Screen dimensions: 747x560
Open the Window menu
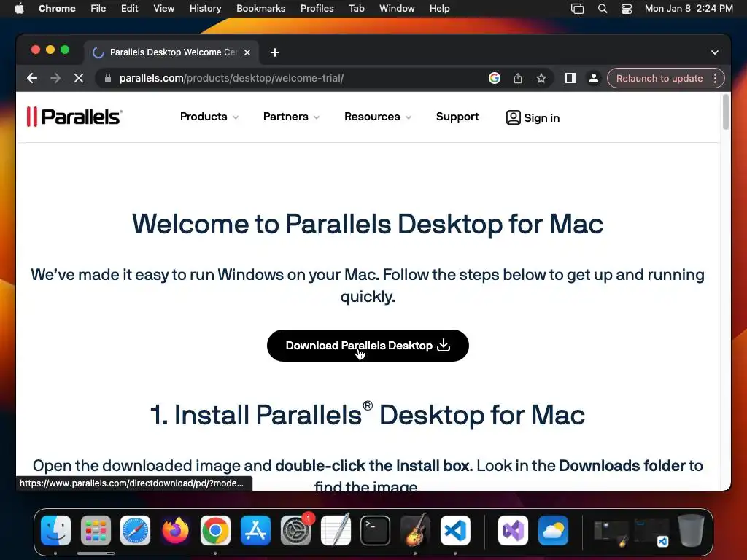[397, 8]
